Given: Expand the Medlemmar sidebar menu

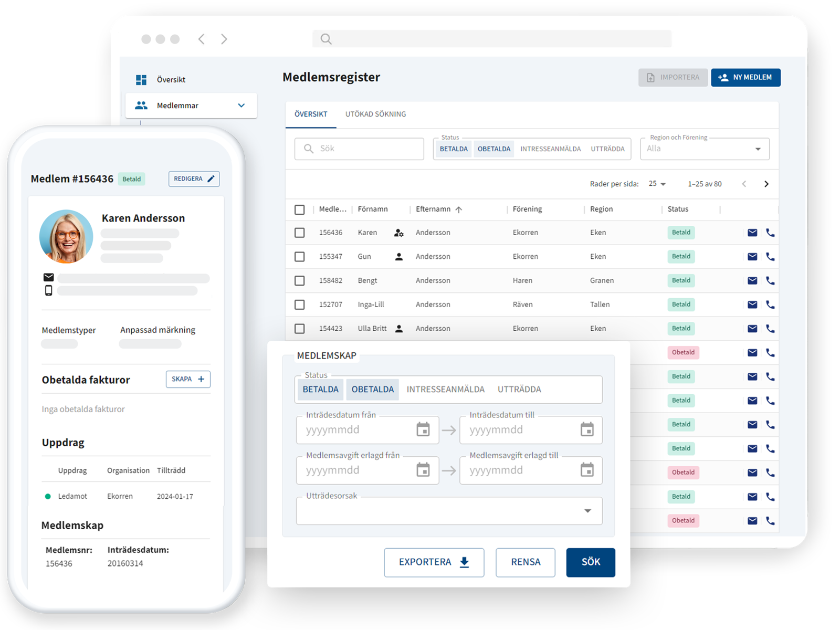Looking at the screenshot, I should (241, 106).
